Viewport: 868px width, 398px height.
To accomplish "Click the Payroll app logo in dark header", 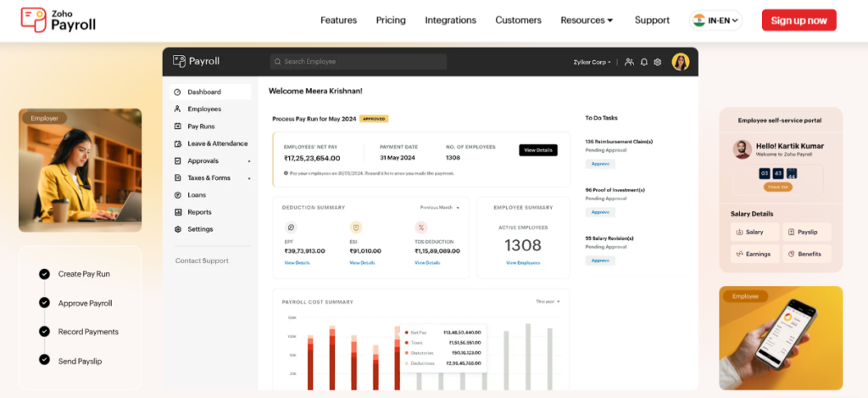I will tap(196, 62).
